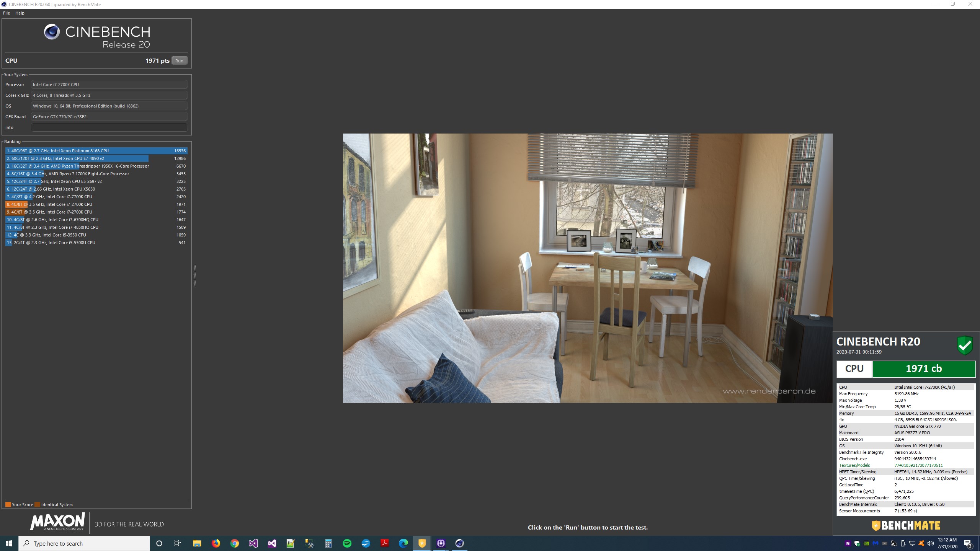The height and width of the screenshot is (551, 980).
Task: Select ranking row Ryzen Threadripper 1950X
Action: click(96, 166)
